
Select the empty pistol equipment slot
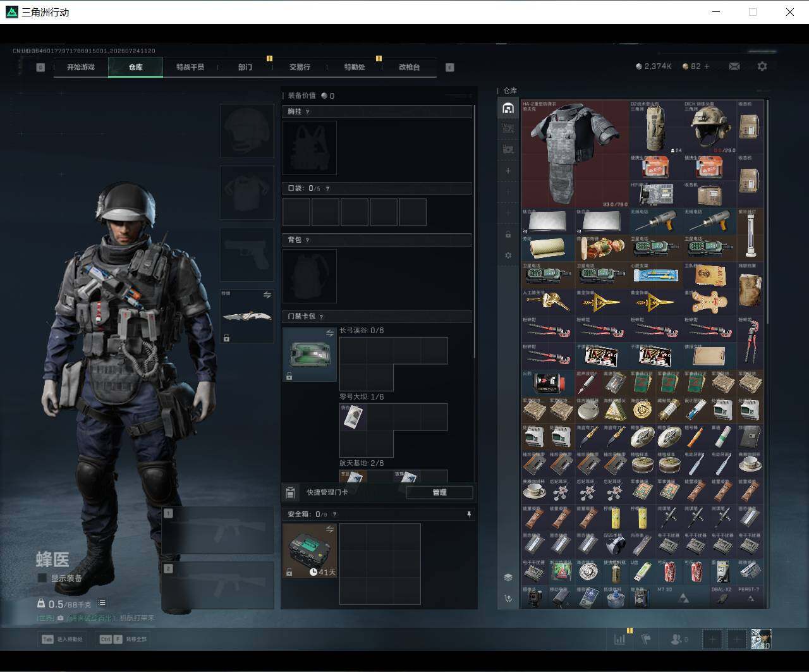pyautogui.click(x=246, y=255)
